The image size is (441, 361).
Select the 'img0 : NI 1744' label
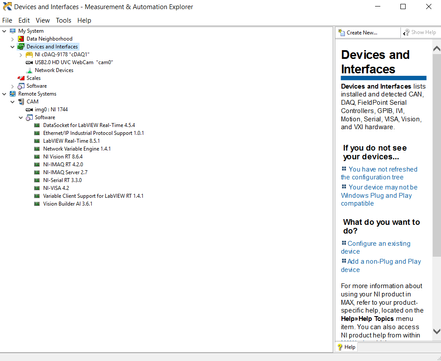[x=51, y=110]
